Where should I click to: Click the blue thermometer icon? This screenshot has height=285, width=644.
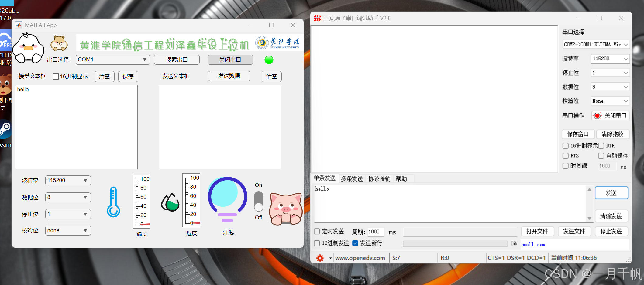(x=113, y=202)
